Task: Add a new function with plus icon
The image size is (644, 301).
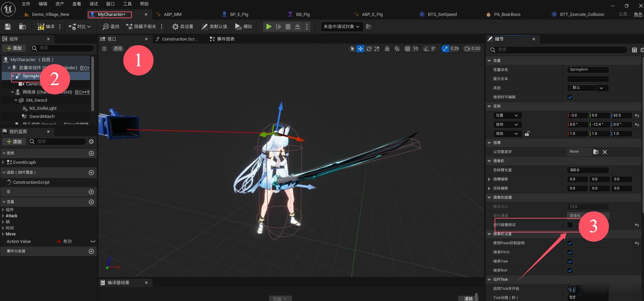Action: point(91,173)
